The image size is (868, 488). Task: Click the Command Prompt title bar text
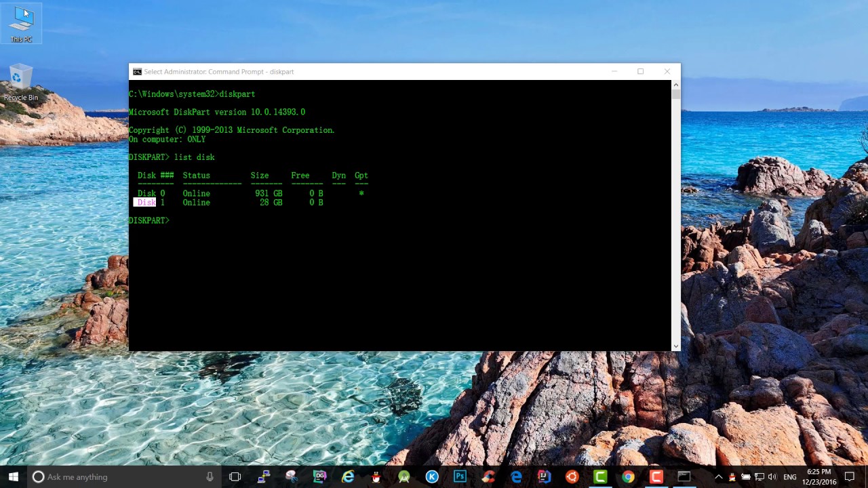(x=219, y=71)
